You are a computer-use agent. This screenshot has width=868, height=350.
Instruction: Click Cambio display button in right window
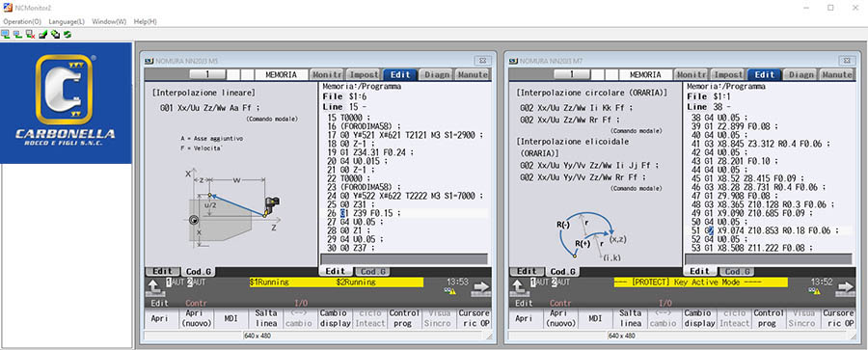(x=700, y=318)
